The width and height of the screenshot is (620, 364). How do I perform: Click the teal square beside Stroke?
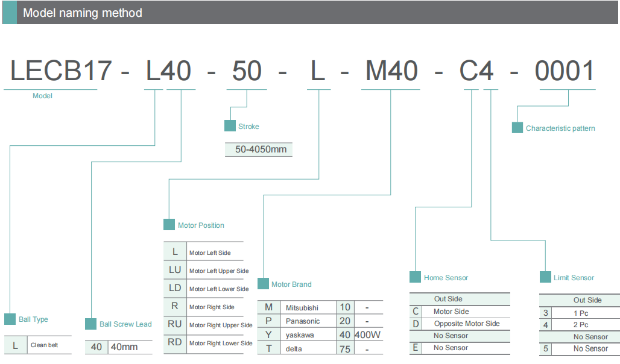(230, 126)
